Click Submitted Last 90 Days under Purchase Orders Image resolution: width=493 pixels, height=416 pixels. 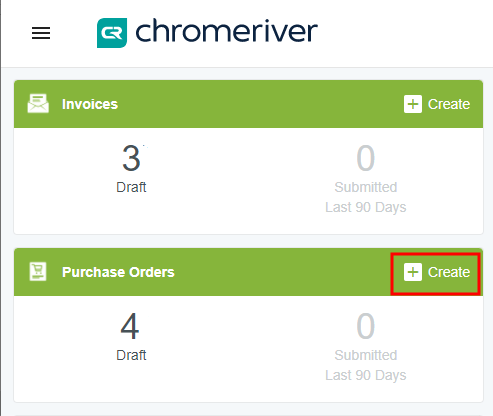[x=366, y=365]
